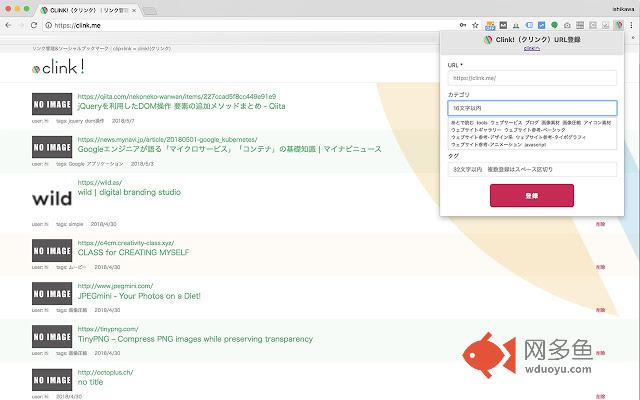Click the wild site thumbnail image
Viewport: 640px width, 400px height.
tap(52, 198)
